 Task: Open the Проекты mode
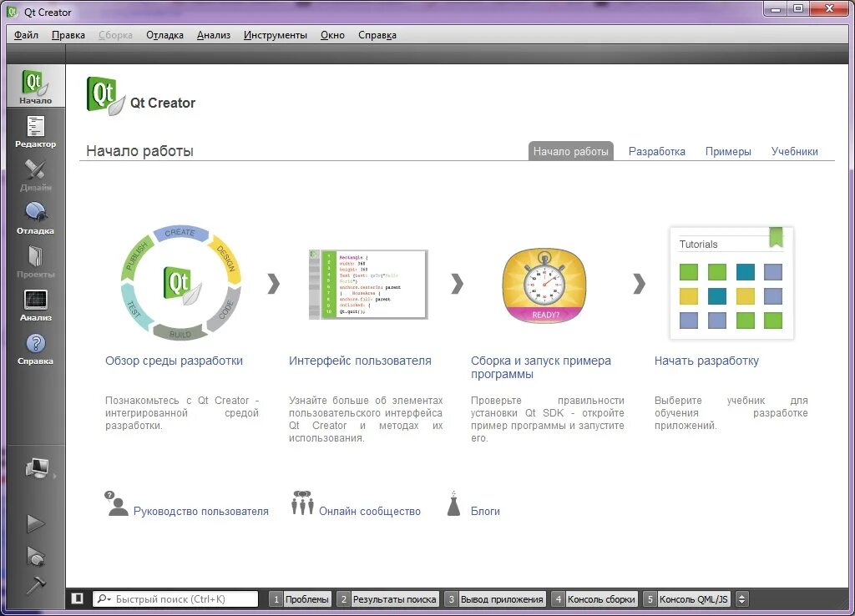(35, 261)
